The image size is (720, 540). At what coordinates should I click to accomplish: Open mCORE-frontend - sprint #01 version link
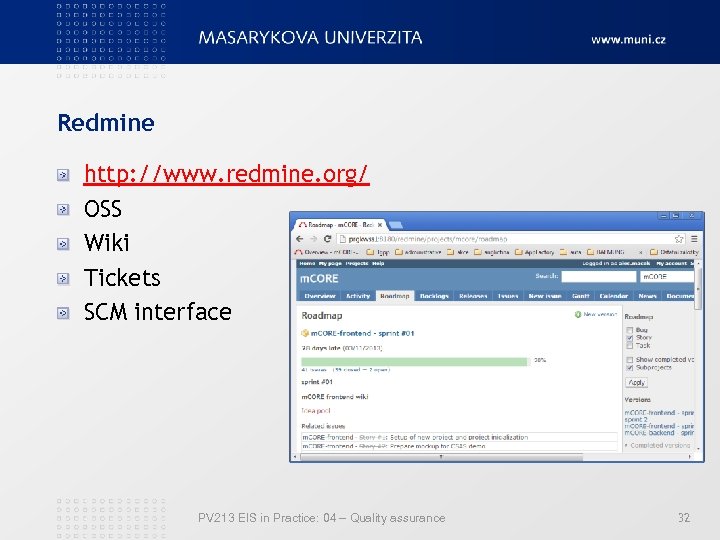point(362,333)
